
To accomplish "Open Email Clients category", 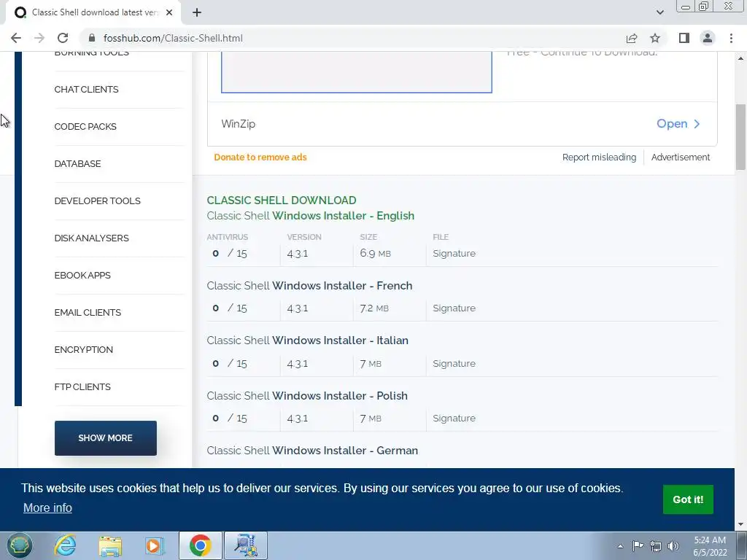I will click(88, 312).
